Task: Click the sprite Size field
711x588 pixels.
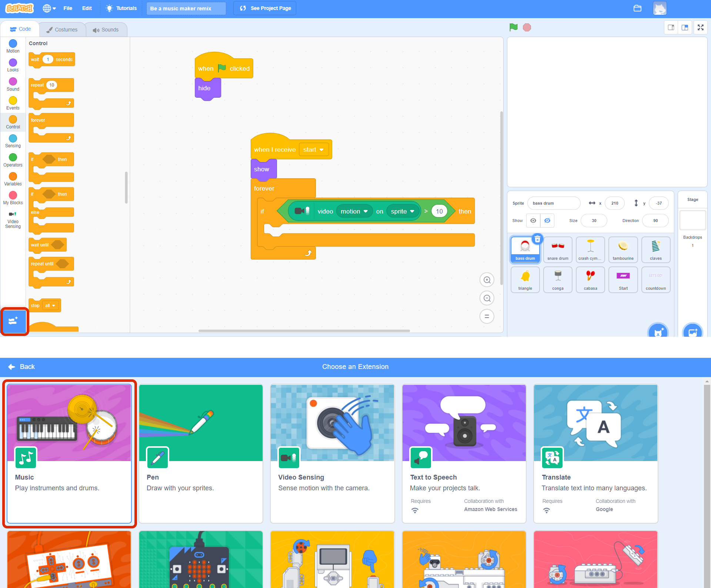Action: point(594,221)
